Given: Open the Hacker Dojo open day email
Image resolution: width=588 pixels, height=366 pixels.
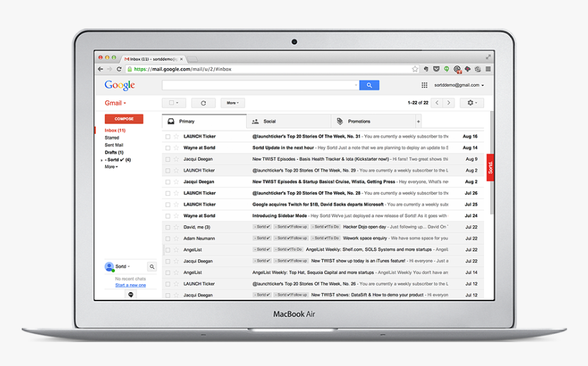Looking at the screenshot, I should (323, 227).
